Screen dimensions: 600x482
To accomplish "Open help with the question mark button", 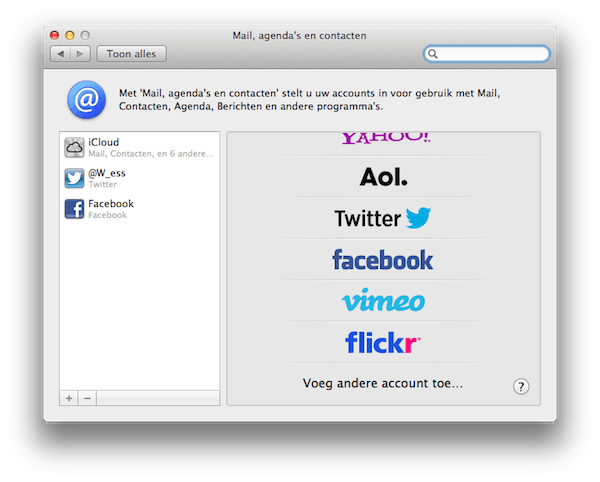I will [x=521, y=386].
